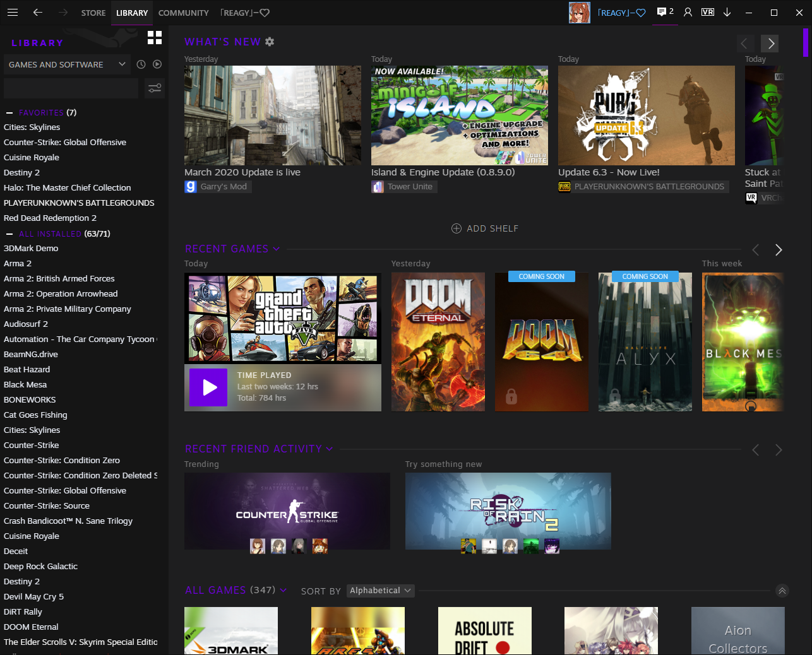
Task: Click the library vertical scrollbar
Action: (806, 42)
